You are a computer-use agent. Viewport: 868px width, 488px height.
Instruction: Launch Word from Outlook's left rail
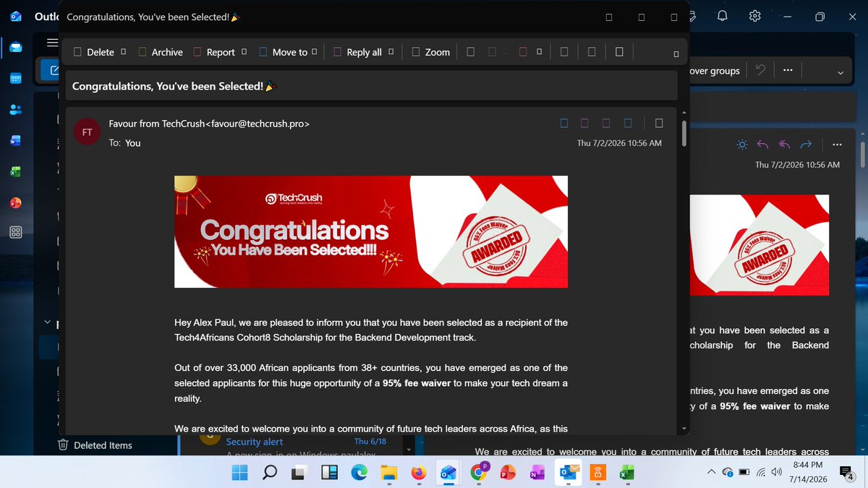click(x=16, y=141)
